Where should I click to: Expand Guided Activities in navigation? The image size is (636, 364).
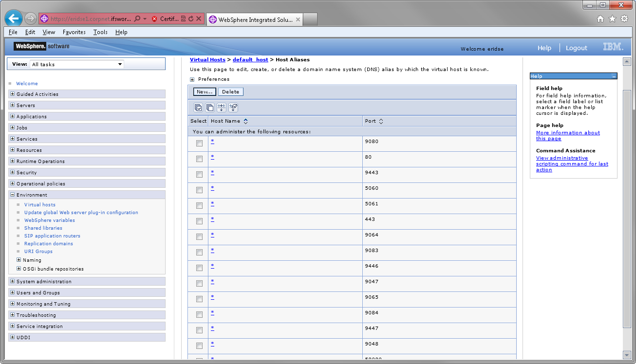13,94
